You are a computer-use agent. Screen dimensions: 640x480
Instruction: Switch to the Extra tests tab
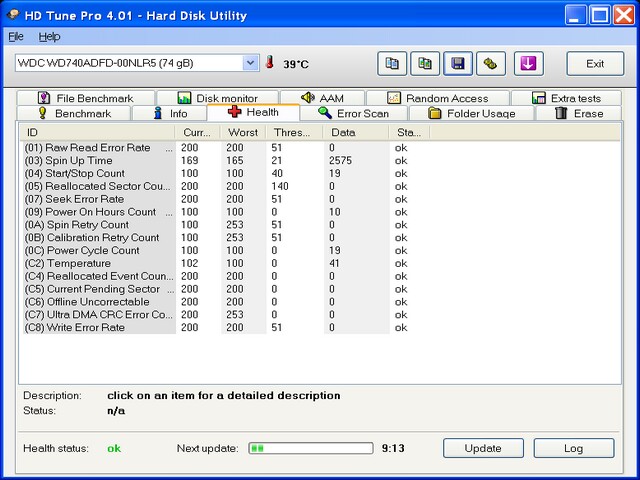click(567, 98)
